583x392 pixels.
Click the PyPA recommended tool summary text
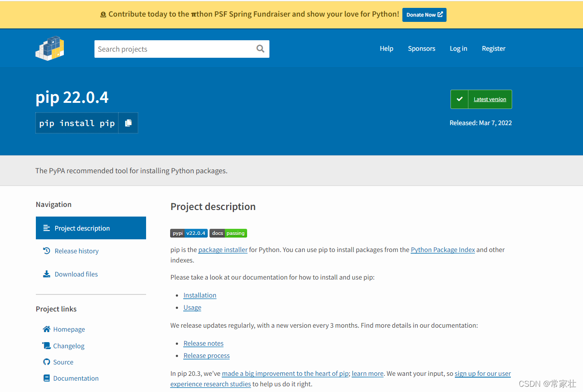(131, 171)
